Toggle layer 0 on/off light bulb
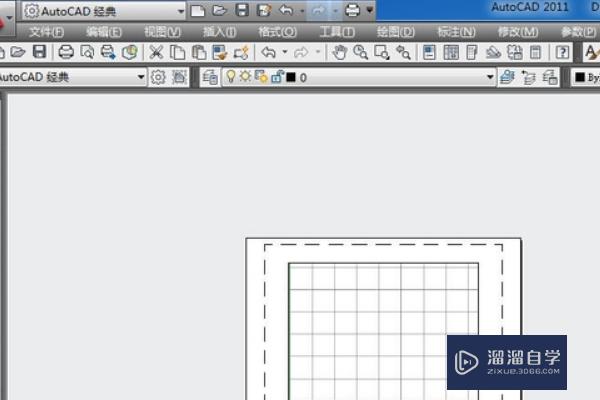The width and height of the screenshot is (600, 400). click(230, 77)
